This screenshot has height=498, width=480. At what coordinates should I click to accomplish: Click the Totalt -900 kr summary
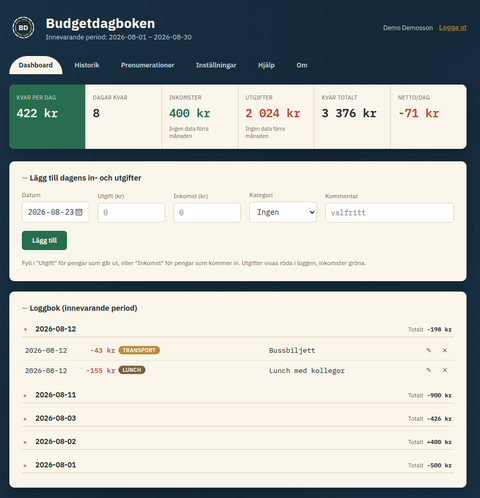click(430, 395)
